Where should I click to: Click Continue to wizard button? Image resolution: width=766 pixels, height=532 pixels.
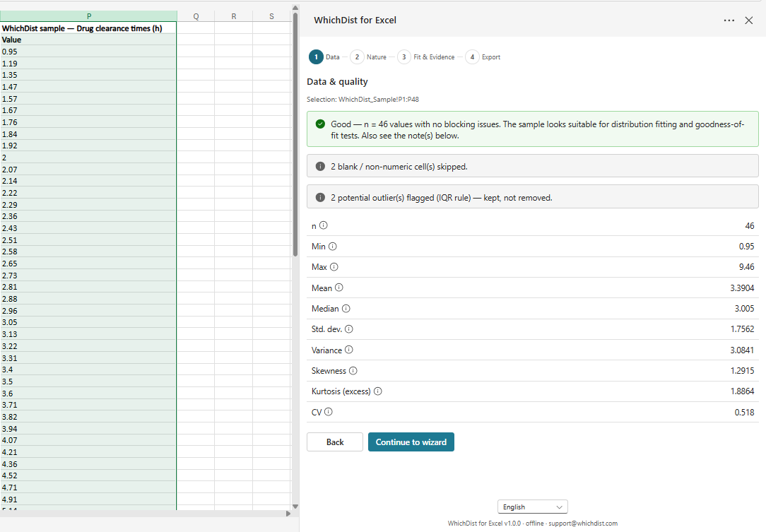click(x=411, y=442)
